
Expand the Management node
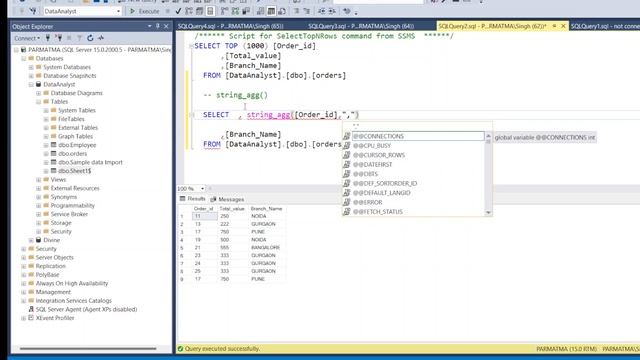(x=24, y=292)
